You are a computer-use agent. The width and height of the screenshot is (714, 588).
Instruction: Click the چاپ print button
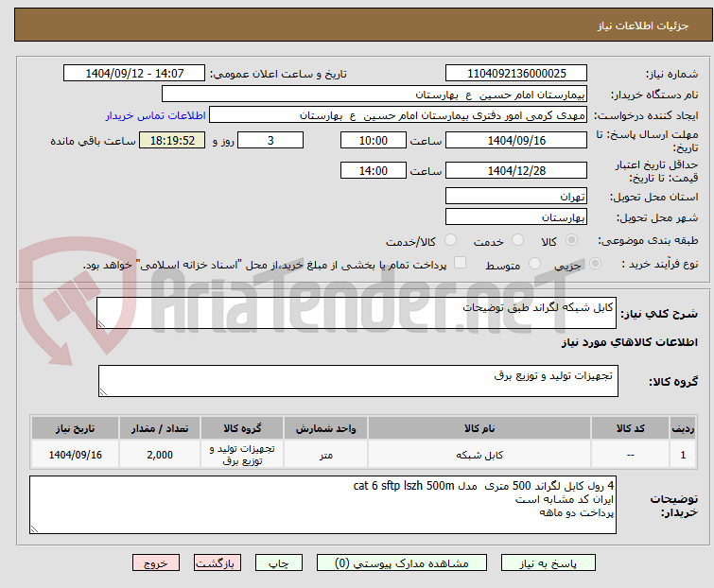279,563
